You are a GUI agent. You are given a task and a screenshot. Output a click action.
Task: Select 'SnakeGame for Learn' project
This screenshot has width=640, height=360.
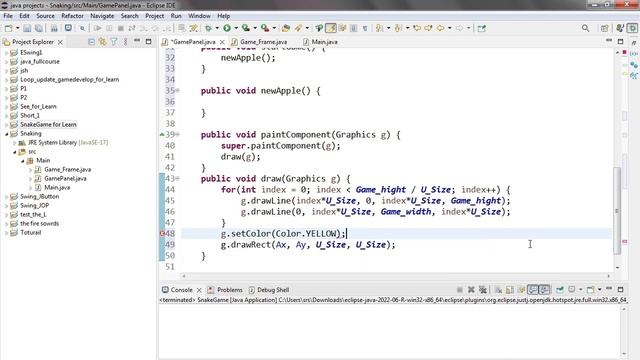pyautogui.click(x=48, y=124)
